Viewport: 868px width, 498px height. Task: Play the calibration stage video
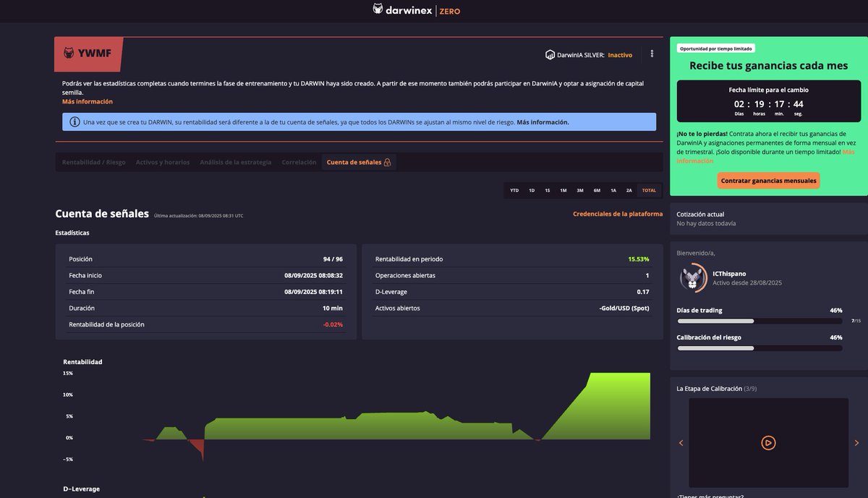pos(768,442)
